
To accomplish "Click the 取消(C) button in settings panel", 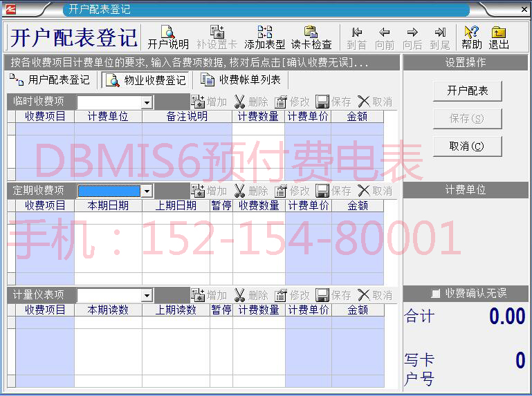I will tap(467, 147).
